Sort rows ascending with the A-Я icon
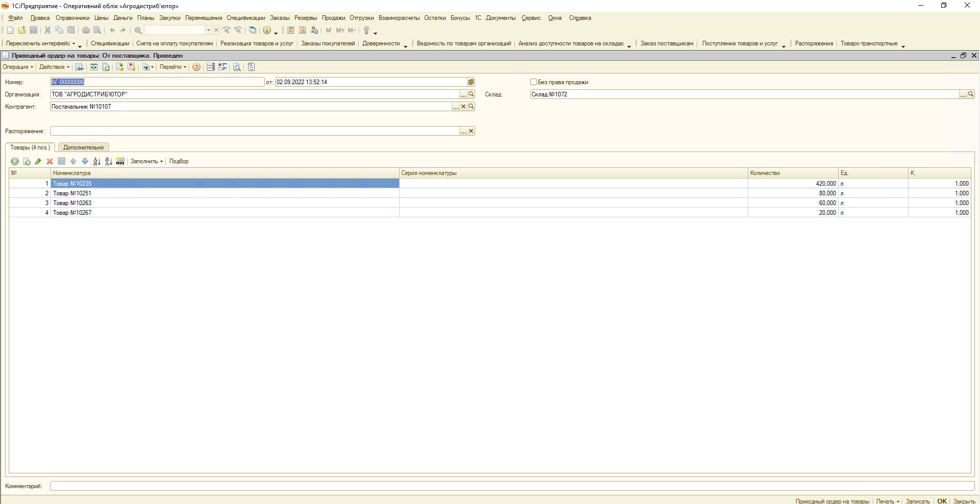980x504 pixels. click(96, 161)
